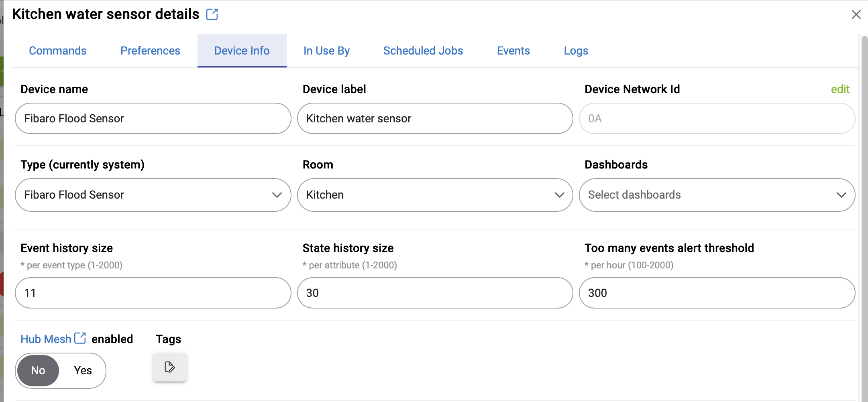
Task: Set Hub Mesh enabled to Yes
Action: click(x=83, y=370)
